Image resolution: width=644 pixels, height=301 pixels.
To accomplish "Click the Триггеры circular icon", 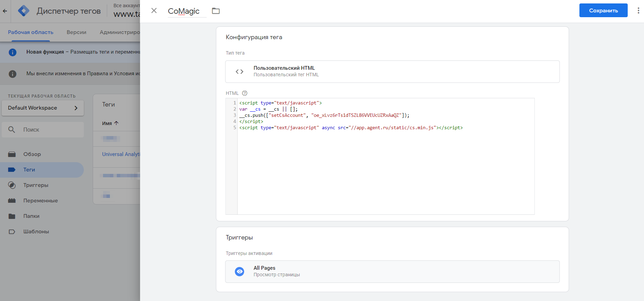I will (12, 185).
